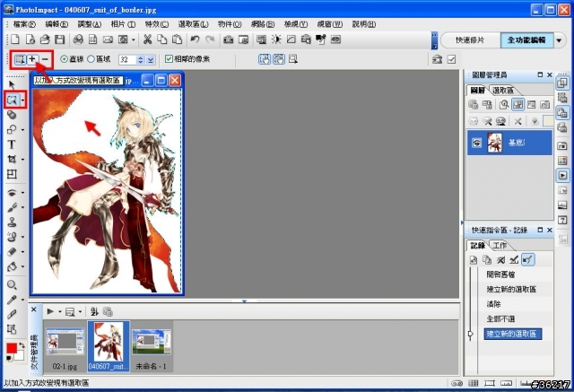Choose subtract from selection minus mode
This screenshot has height=392, width=574.
[x=45, y=59]
